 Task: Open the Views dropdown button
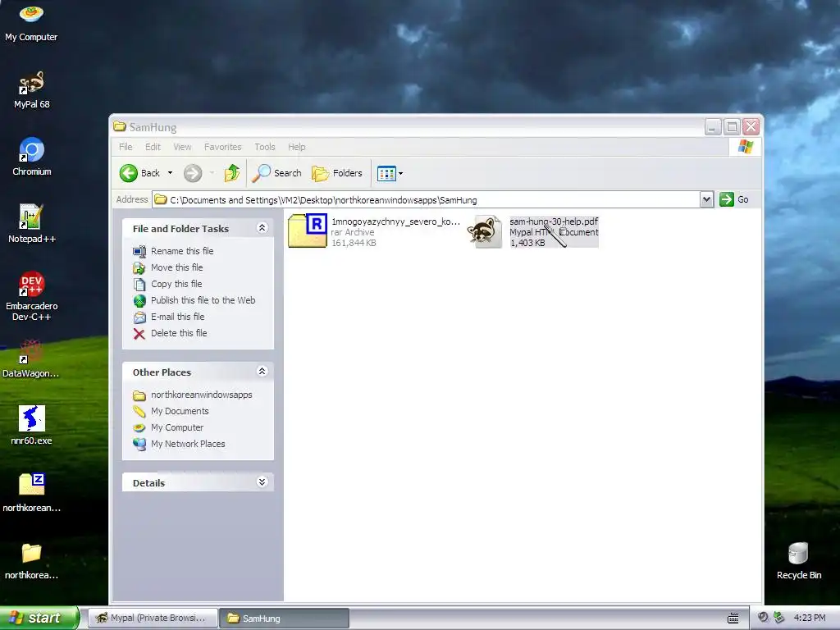pyautogui.click(x=390, y=173)
